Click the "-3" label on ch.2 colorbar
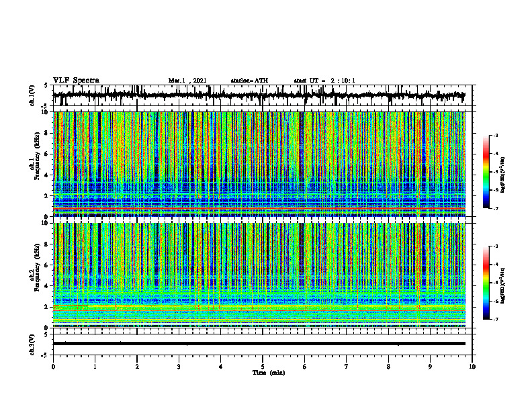Image resolution: width=532 pixels, height=411 pixels. click(496, 246)
